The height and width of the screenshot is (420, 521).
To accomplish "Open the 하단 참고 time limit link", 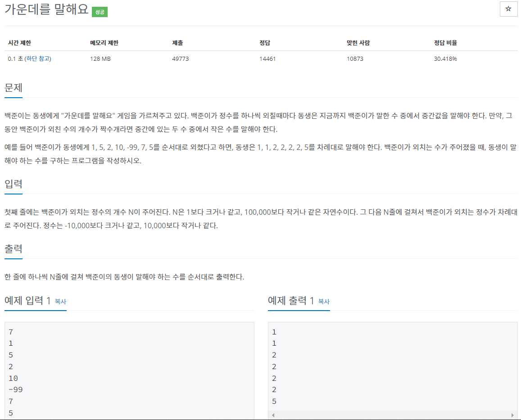I will click(x=38, y=59).
